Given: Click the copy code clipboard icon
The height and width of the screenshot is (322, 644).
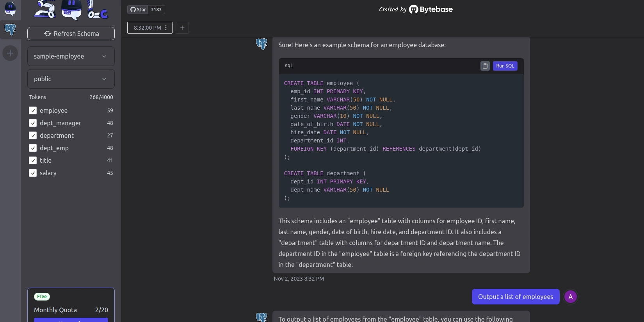Looking at the screenshot, I should point(485,66).
